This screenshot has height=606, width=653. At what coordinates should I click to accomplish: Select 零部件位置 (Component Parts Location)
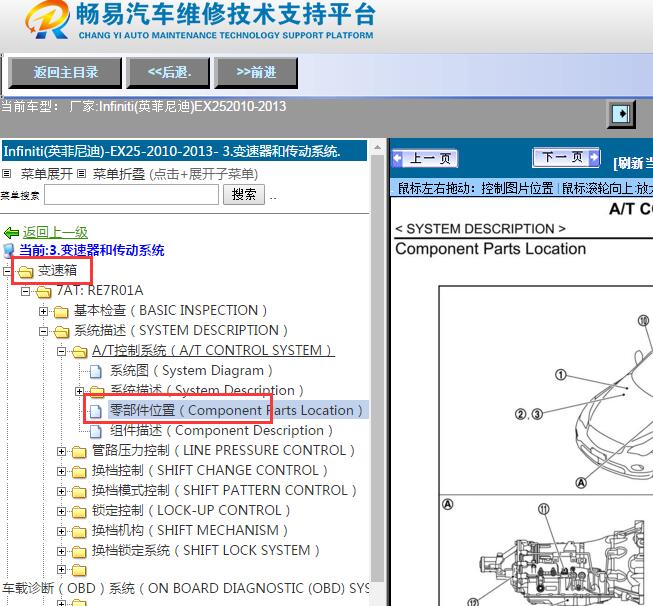[x=236, y=410]
